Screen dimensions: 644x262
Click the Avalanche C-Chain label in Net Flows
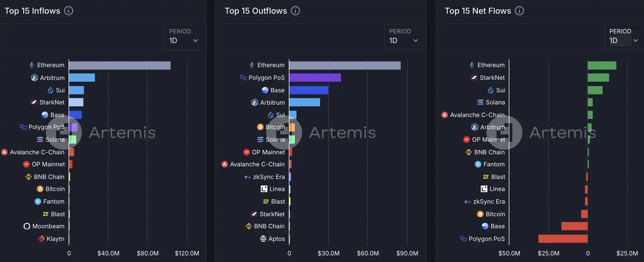[x=477, y=115]
